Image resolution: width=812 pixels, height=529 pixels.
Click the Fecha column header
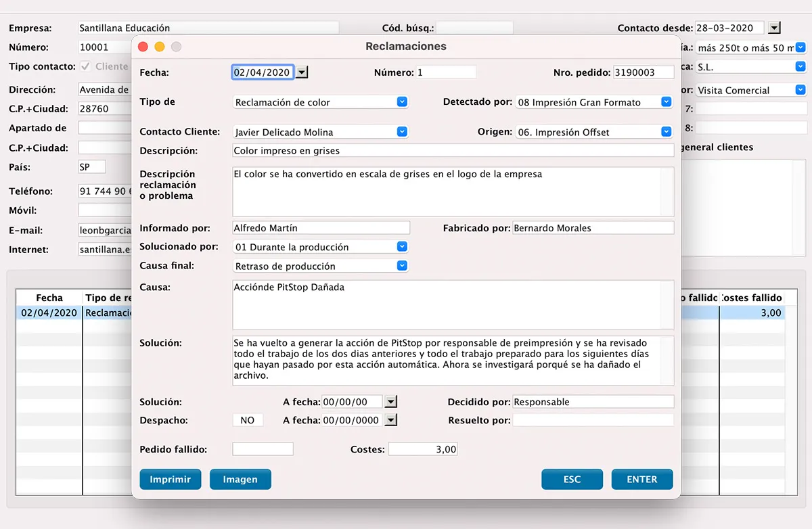49,298
